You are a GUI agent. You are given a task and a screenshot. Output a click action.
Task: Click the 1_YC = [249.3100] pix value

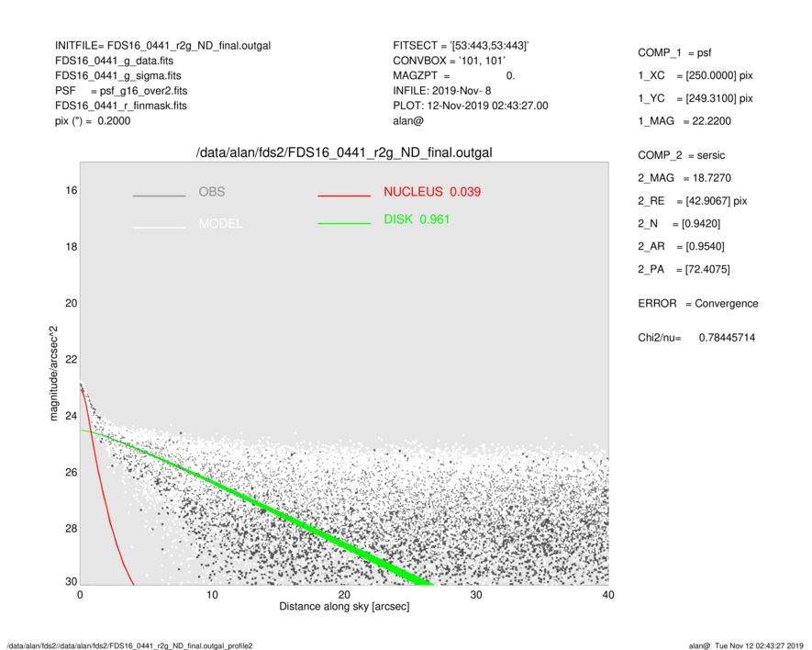coord(695,98)
